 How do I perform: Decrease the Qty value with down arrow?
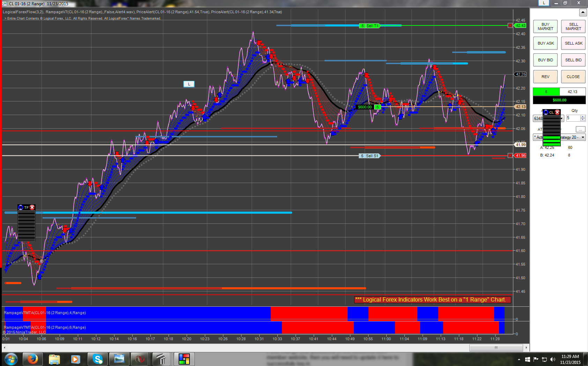pyautogui.click(x=583, y=120)
